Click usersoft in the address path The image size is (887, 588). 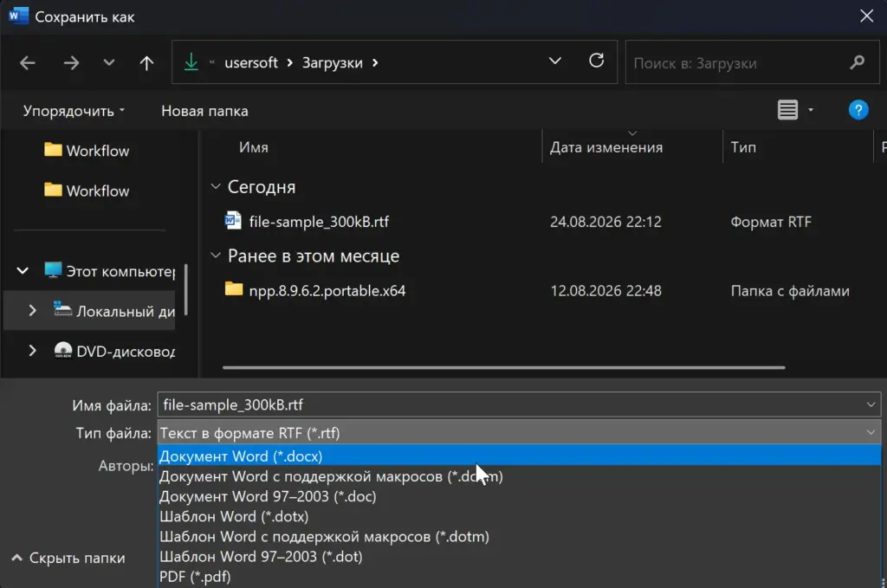coord(251,62)
